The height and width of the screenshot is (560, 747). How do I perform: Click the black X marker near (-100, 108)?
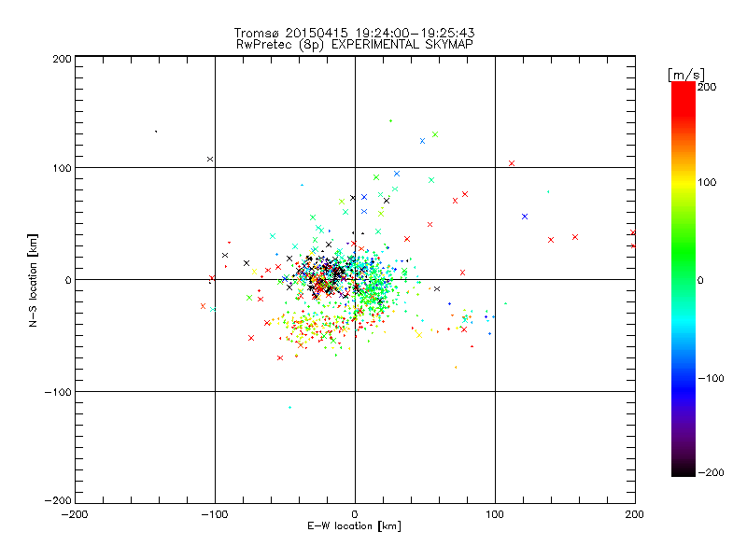click(210, 159)
